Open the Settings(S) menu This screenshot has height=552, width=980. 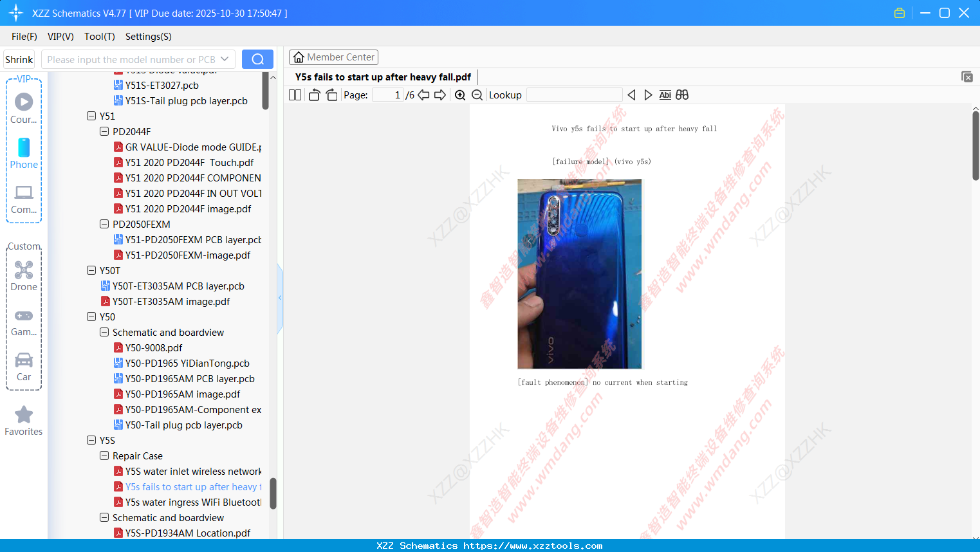click(148, 37)
